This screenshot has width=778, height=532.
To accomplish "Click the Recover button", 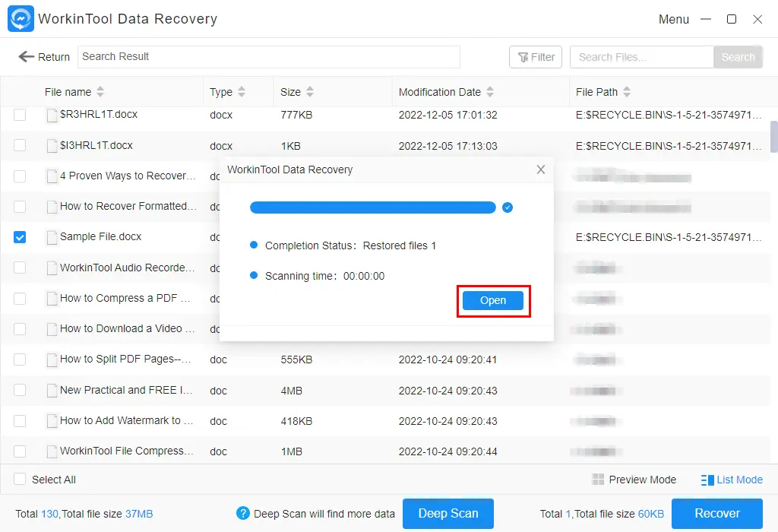I will (717, 514).
